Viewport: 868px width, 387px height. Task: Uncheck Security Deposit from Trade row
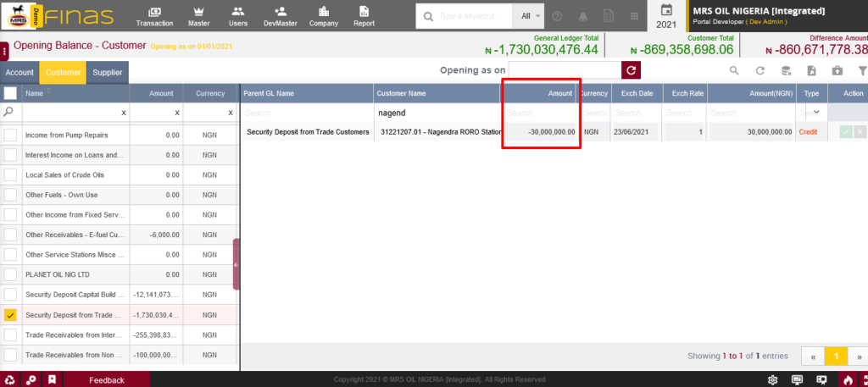pos(10,314)
